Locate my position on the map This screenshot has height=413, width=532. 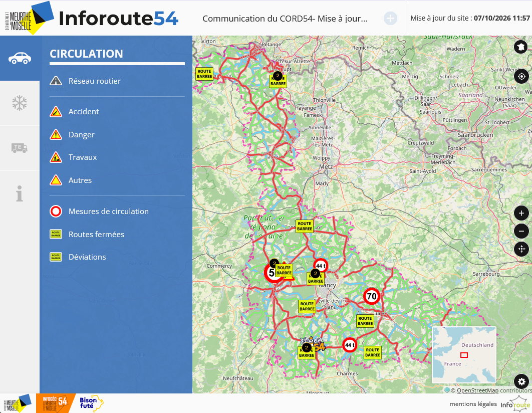coord(521,76)
